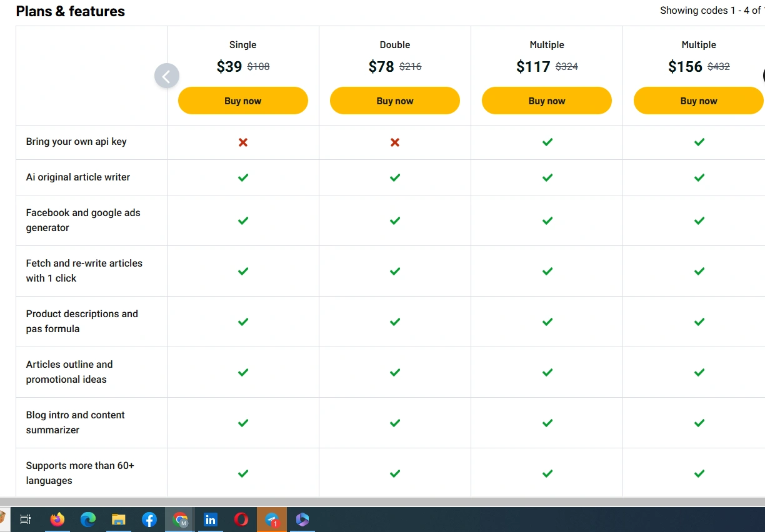Launch Firefox from the taskbar
765x532 pixels.
(57, 520)
